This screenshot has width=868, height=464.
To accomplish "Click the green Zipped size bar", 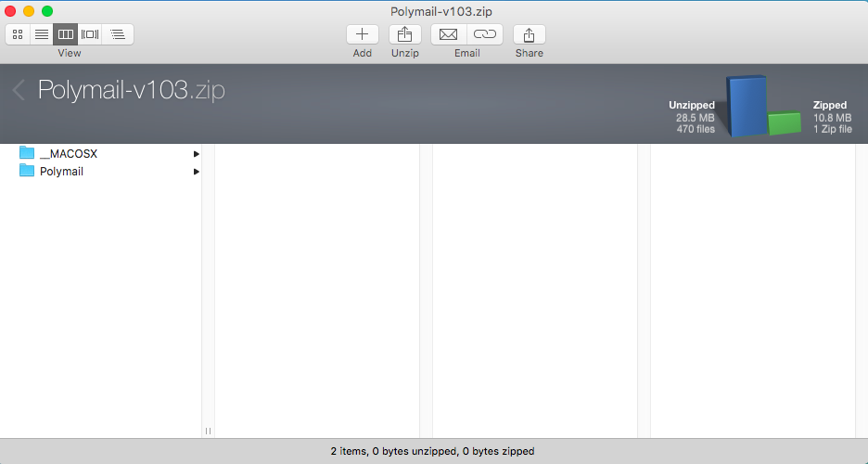I will (x=785, y=122).
